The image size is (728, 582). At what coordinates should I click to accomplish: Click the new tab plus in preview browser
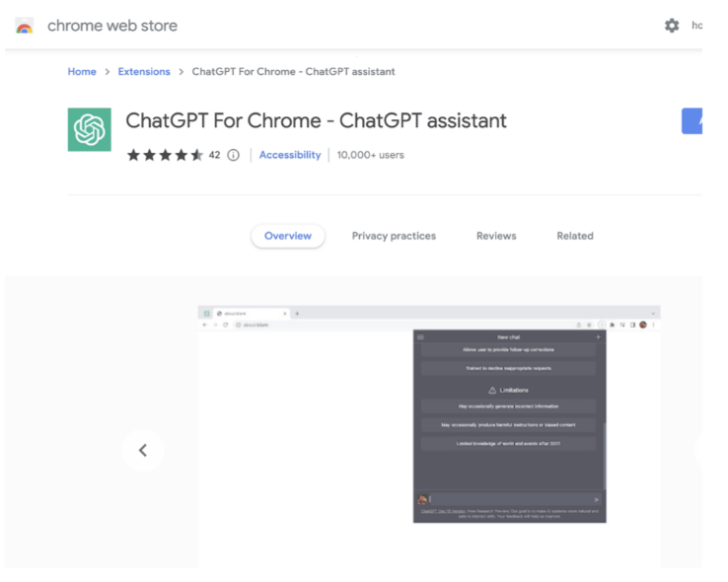coord(297,314)
